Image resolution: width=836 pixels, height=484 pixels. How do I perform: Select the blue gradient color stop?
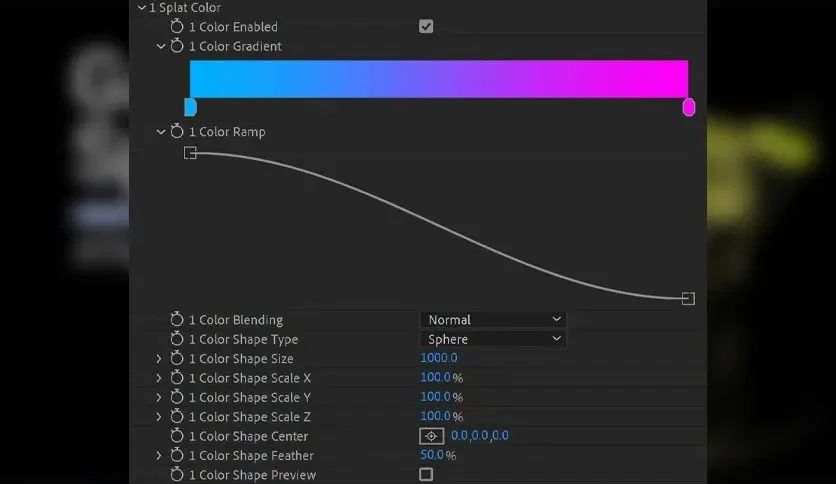coord(190,107)
